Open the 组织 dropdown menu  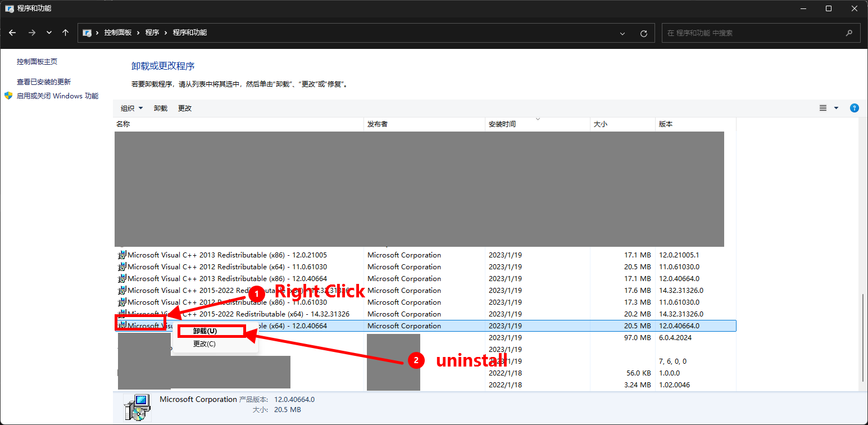tap(131, 108)
